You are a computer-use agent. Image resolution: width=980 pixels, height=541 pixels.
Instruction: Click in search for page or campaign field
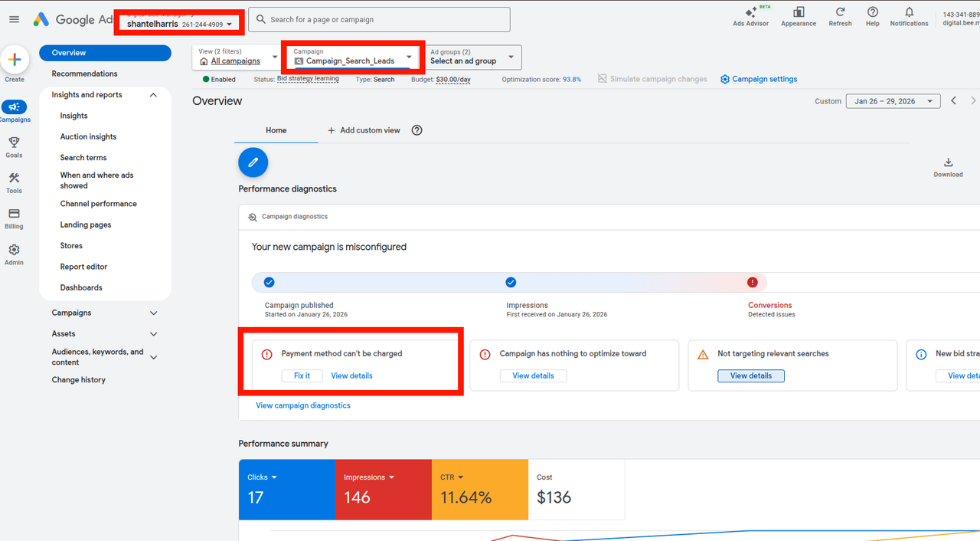click(x=380, y=20)
